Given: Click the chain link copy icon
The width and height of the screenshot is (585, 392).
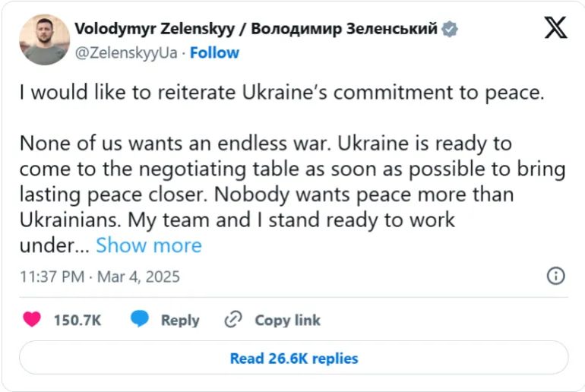Looking at the screenshot, I should 233,320.
